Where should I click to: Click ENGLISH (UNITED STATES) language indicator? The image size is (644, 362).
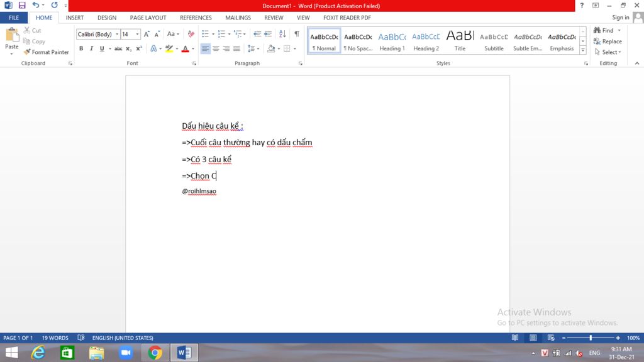click(123, 337)
